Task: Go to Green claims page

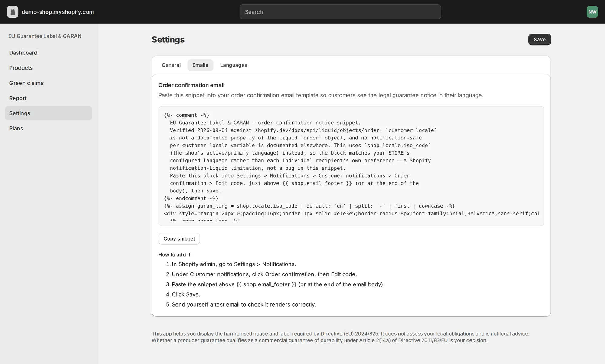Action: coord(48,83)
